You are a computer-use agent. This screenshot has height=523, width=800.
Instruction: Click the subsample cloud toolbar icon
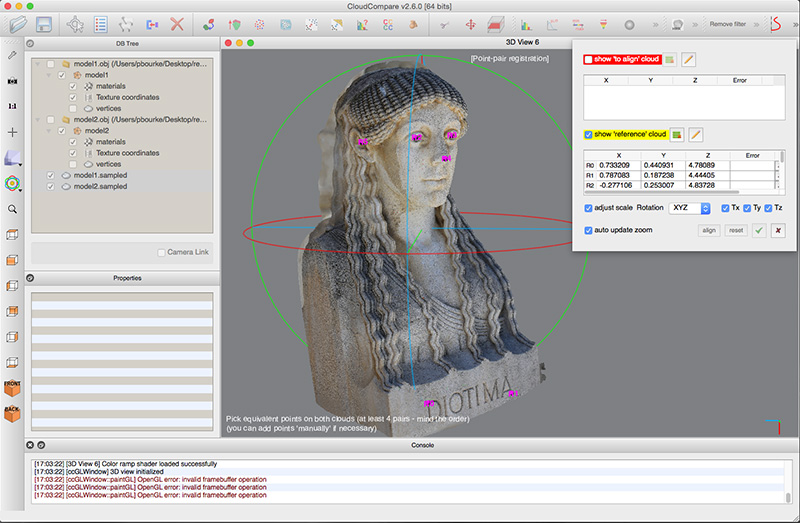pos(260,24)
